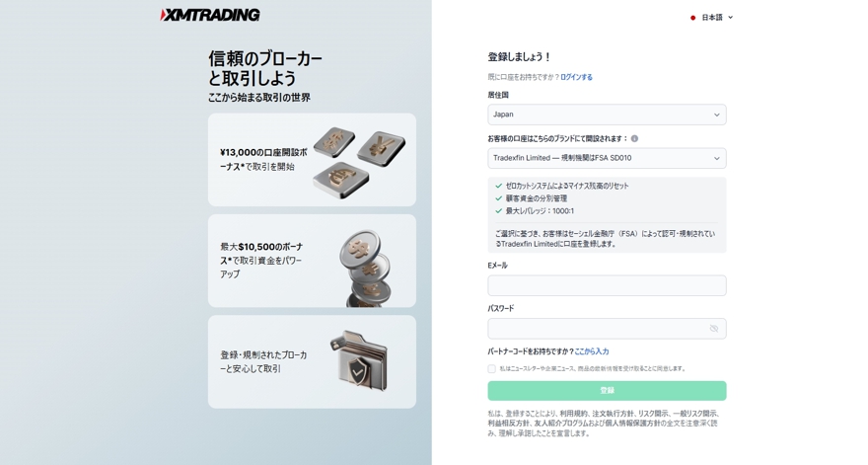Toggle password visibility eye icon
This screenshot has height=465, width=868.
714,329
